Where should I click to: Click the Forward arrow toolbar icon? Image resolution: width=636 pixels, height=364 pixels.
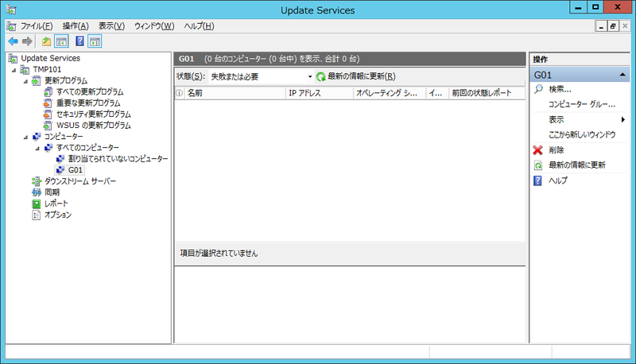27,41
